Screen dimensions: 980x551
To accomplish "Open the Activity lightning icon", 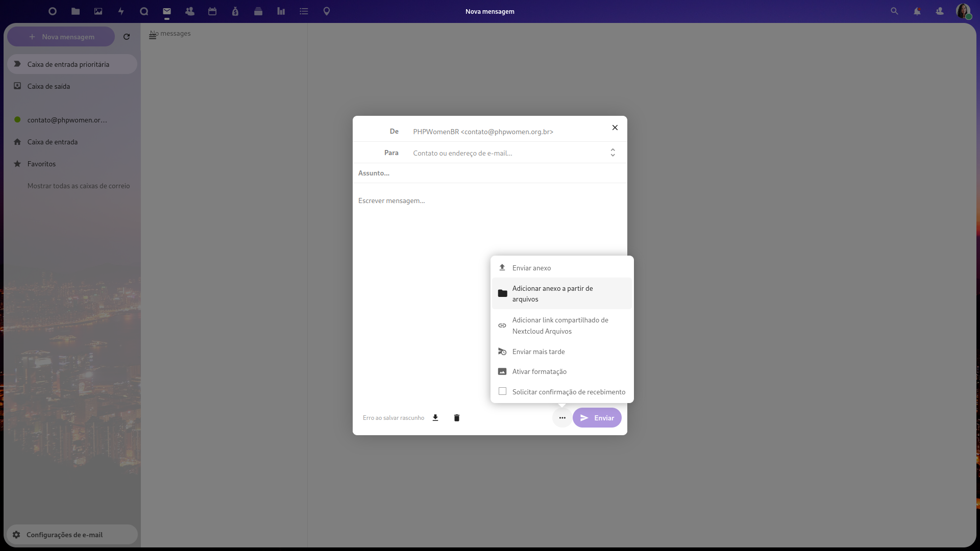I will 121,11.
